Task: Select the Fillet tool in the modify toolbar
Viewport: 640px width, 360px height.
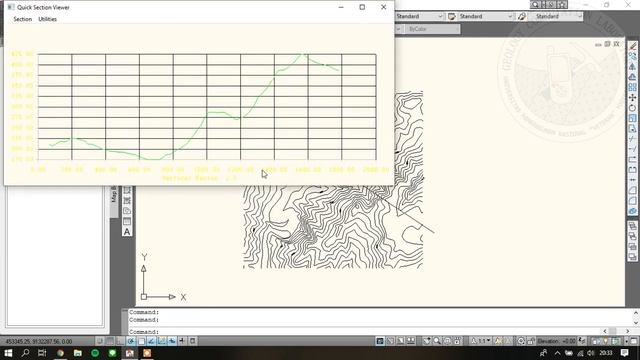Action: [x=632, y=200]
